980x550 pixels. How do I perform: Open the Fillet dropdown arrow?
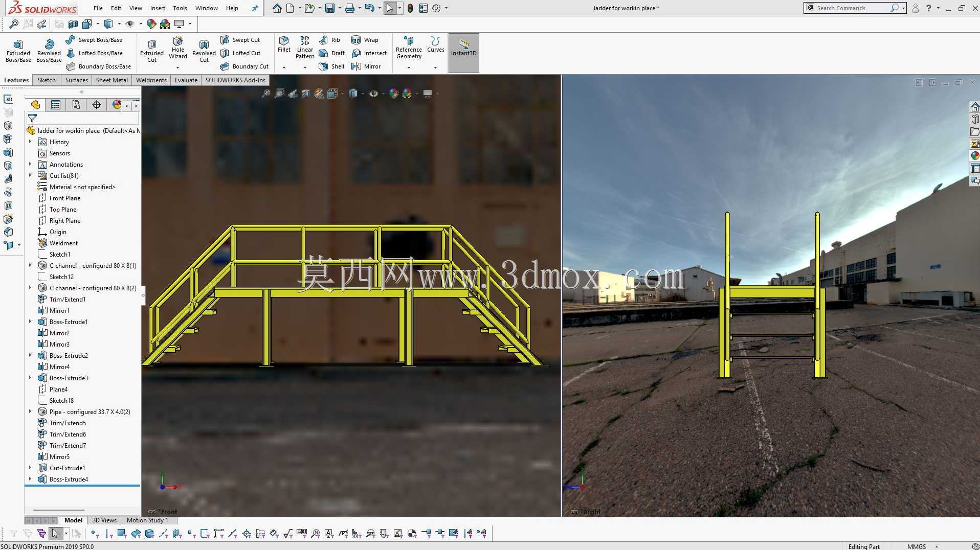click(284, 67)
